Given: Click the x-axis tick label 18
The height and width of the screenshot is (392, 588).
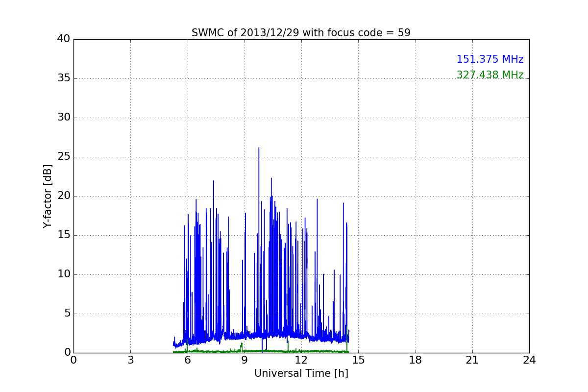Looking at the screenshot, I should point(415,360).
